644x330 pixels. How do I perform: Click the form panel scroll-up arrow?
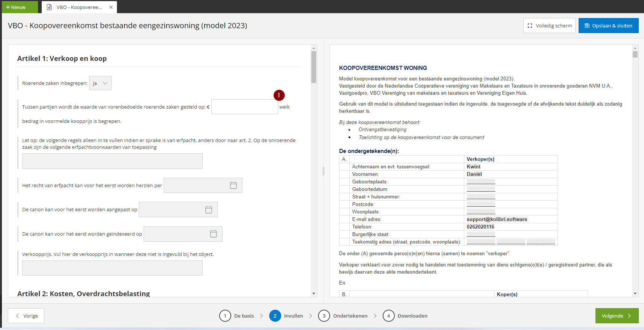coord(314,48)
